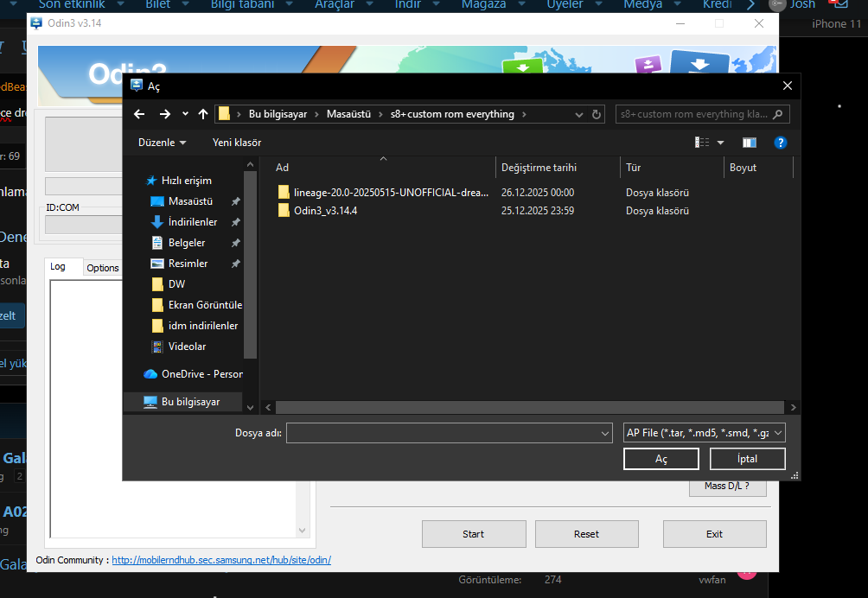Click the horizontal scrollbar right arrow

coord(794,407)
